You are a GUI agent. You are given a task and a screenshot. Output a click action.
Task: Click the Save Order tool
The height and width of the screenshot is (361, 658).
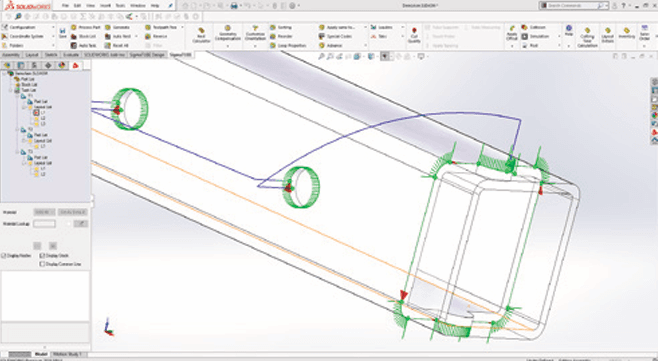[x=644, y=34]
